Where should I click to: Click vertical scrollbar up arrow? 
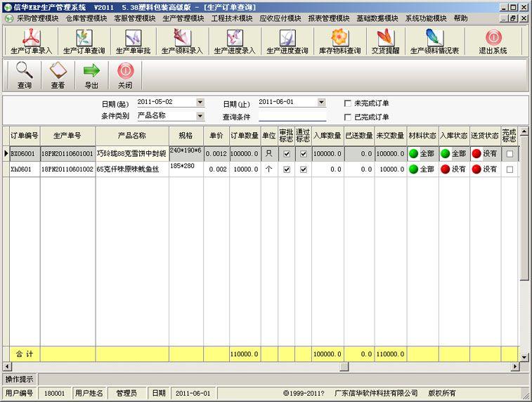coord(524,131)
